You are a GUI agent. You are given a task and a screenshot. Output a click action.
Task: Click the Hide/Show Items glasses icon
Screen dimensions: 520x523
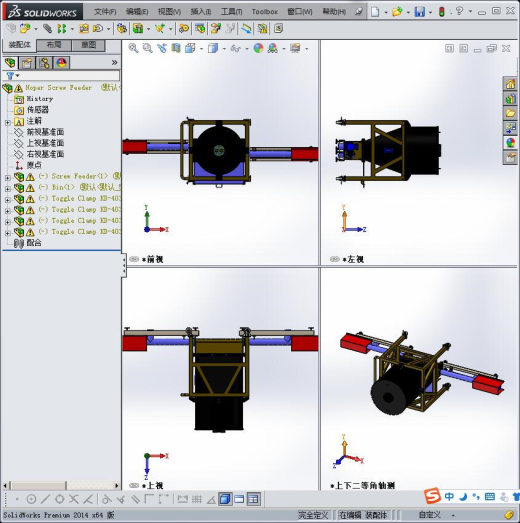(235, 49)
